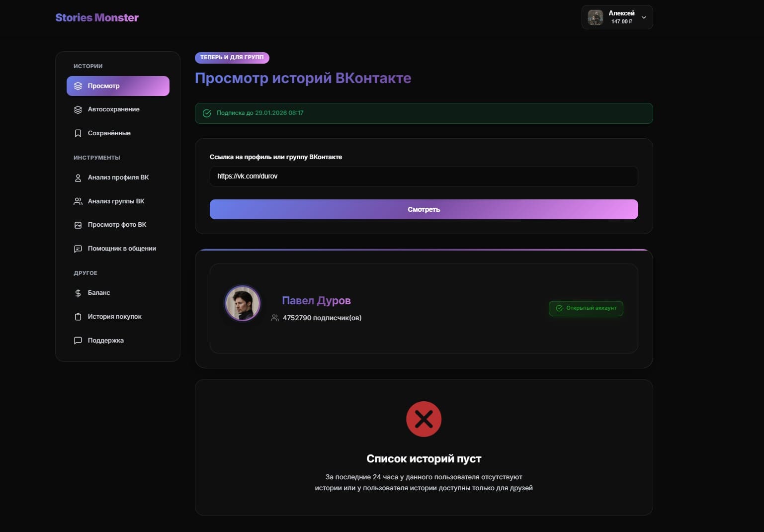Click the bookmark icon for Сохранённые
764x532 pixels.
78,133
